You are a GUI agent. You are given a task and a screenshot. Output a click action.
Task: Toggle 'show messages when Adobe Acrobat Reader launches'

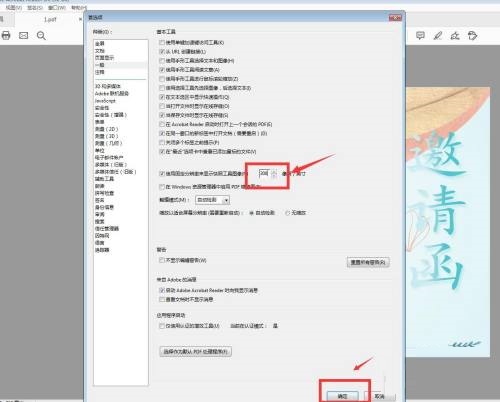(162, 290)
